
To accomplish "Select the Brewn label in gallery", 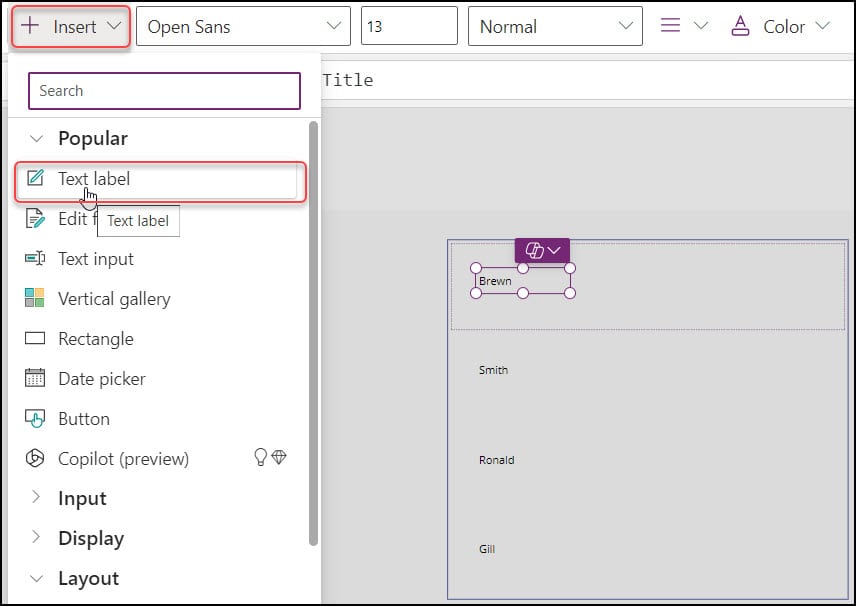I will [522, 281].
